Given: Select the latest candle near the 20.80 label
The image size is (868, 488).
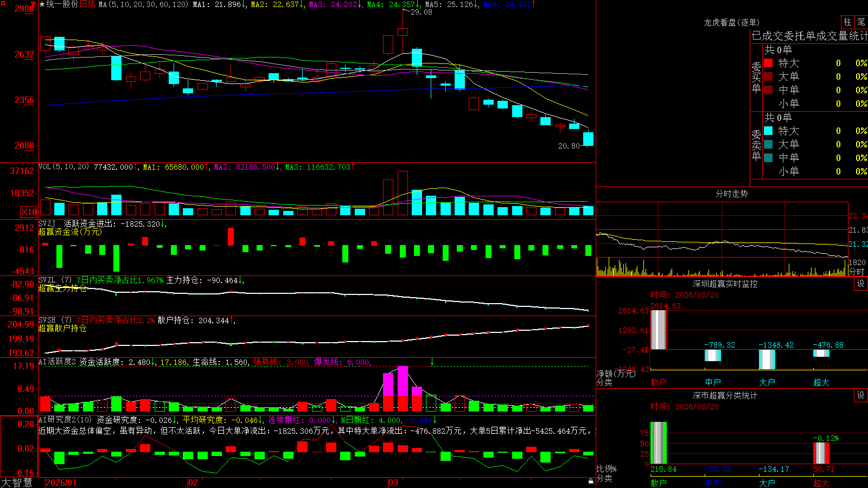Looking at the screenshot, I should 588,139.
